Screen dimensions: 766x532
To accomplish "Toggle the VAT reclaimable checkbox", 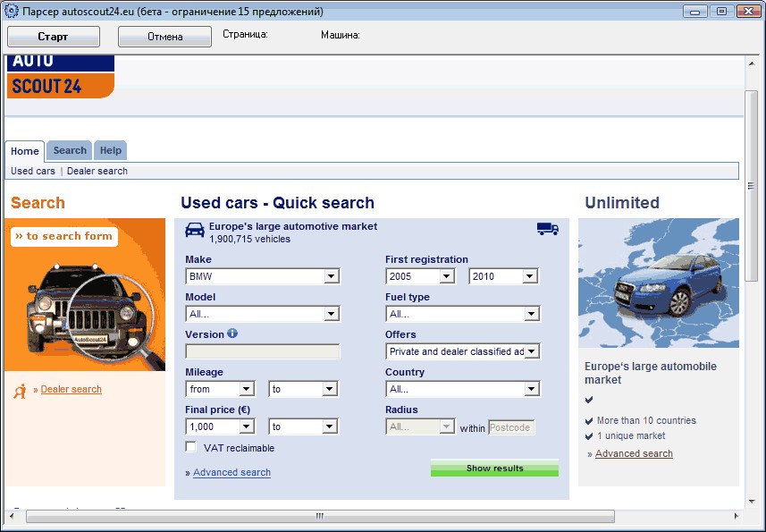I will [191, 447].
